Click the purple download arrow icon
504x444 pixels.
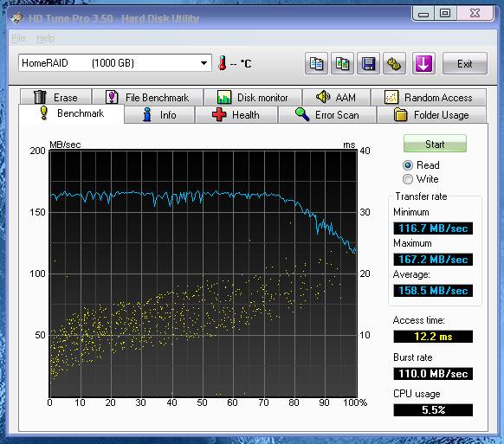423,63
